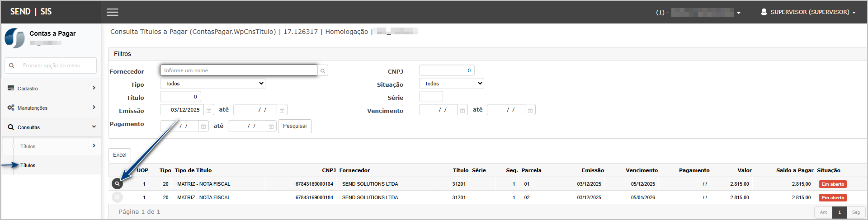Open calendar picker for Emissão start date
This screenshot has height=220, width=868.
point(209,110)
